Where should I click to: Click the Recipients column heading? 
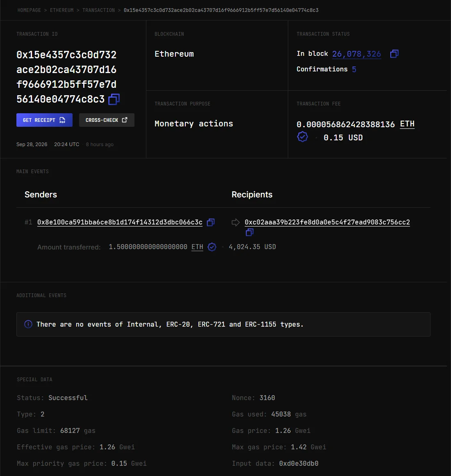(x=252, y=195)
